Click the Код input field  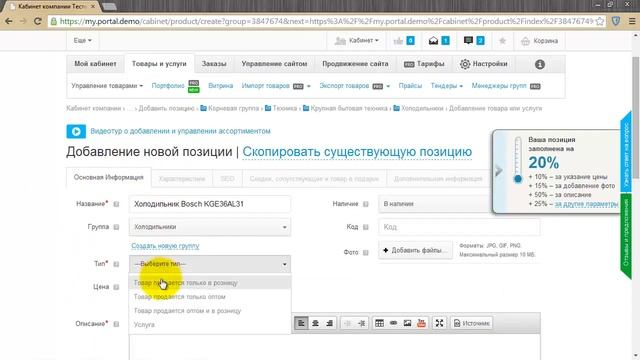click(x=459, y=227)
